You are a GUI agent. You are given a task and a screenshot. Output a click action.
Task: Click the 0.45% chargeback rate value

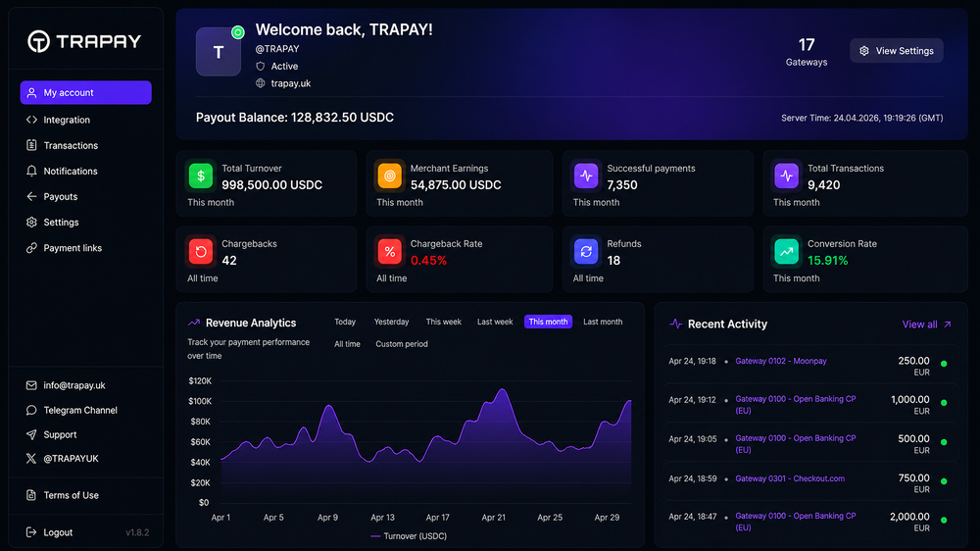pyautogui.click(x=429, y=260)
